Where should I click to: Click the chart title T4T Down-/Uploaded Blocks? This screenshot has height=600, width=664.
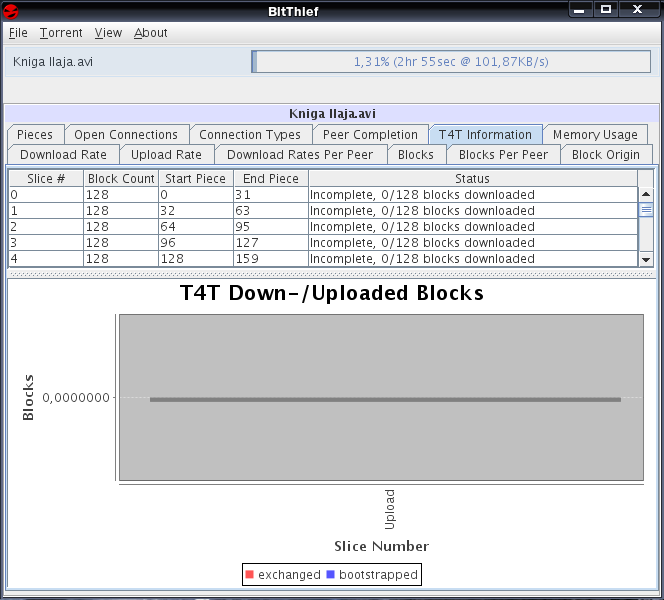click(x=332, y=293)
